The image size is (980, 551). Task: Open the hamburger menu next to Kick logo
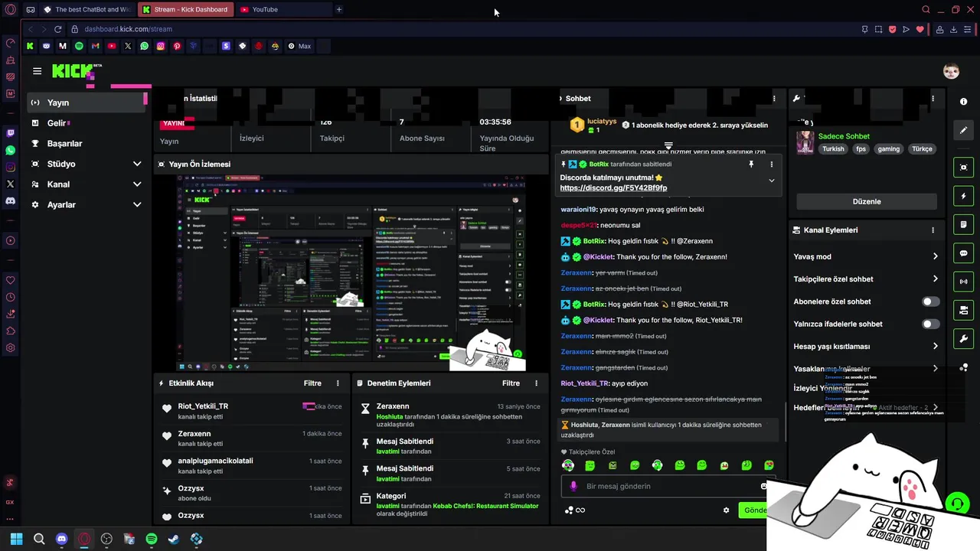[37, 71]
